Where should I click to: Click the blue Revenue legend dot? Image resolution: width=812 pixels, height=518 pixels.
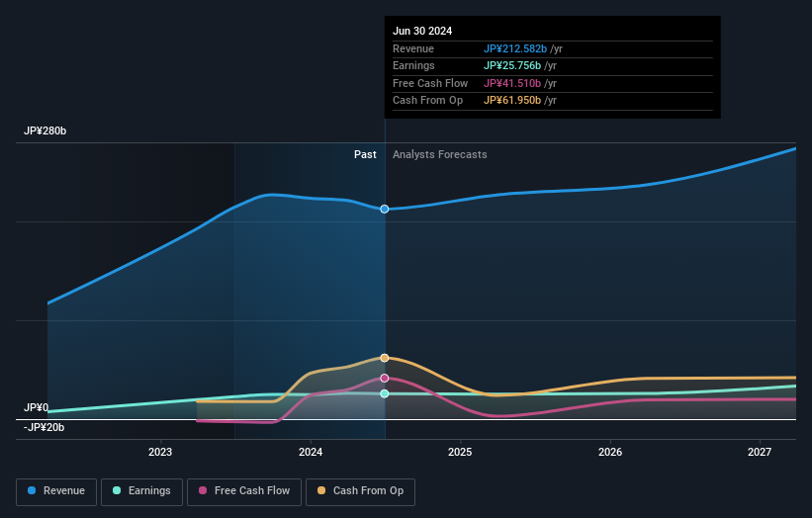coord(32,490)
